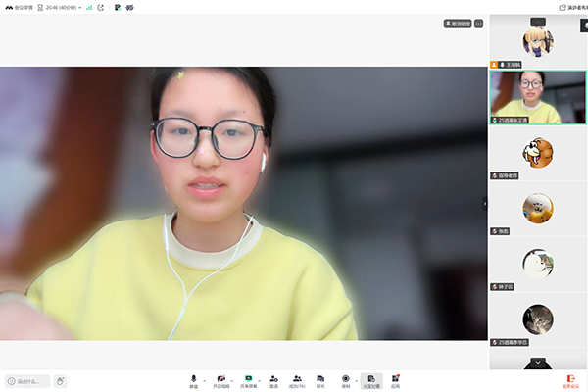The image size is (588, 392).
Task: Open the apps button with red dot
Action: 395,381
